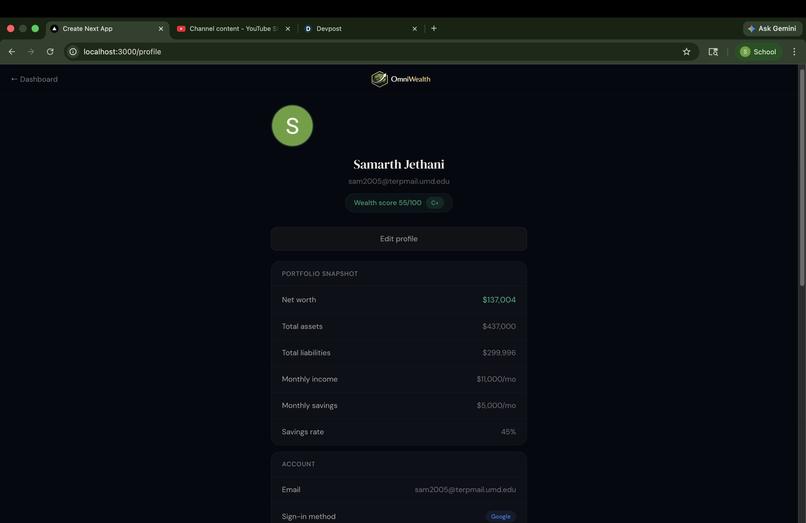Image resolution: width=806 pixels, height=523 pixels.
Task: Close the Devpost tab
Action: click(415, 29)
